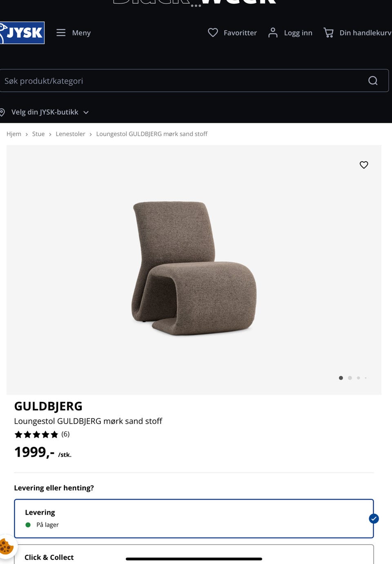
Task: Open the (6) customer reviews link
Action: coord(65,434)
